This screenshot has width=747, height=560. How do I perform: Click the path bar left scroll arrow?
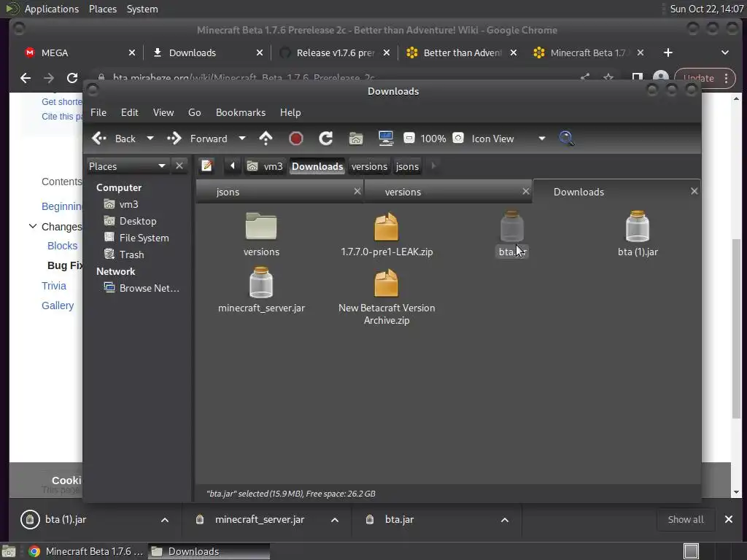233,166
